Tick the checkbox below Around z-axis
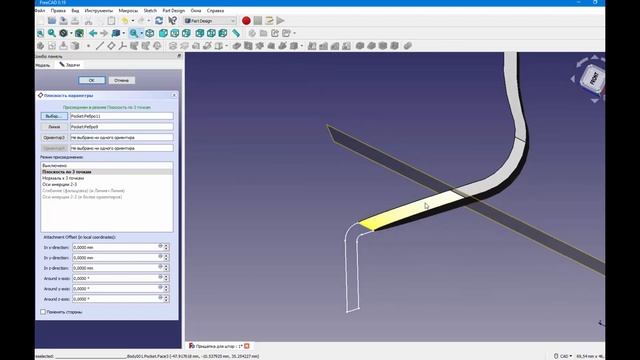Image resolution: width=640 pixels, height=360 pixels. [43, 312]
